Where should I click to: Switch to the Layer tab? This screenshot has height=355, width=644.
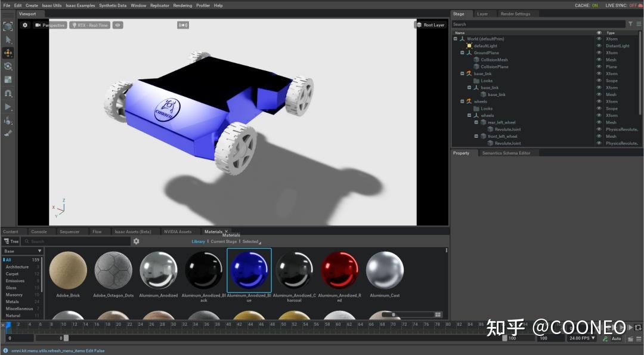click(482, 14)
